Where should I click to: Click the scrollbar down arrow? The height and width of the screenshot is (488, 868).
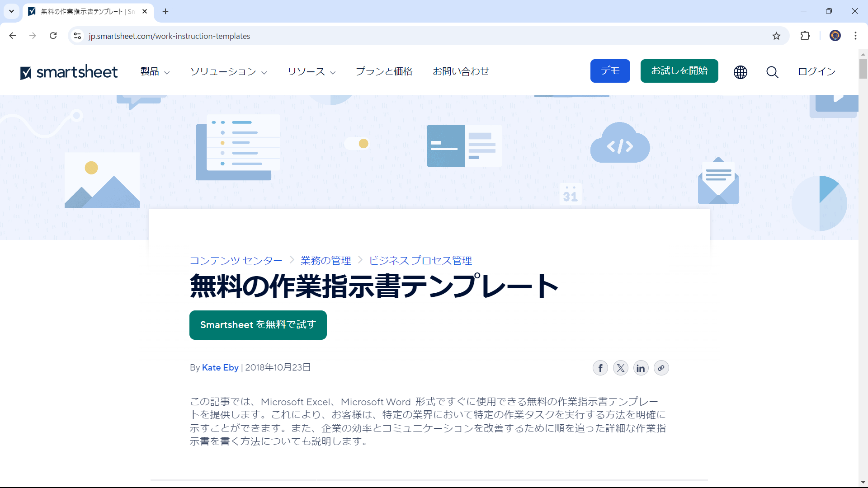coord(863,483)
